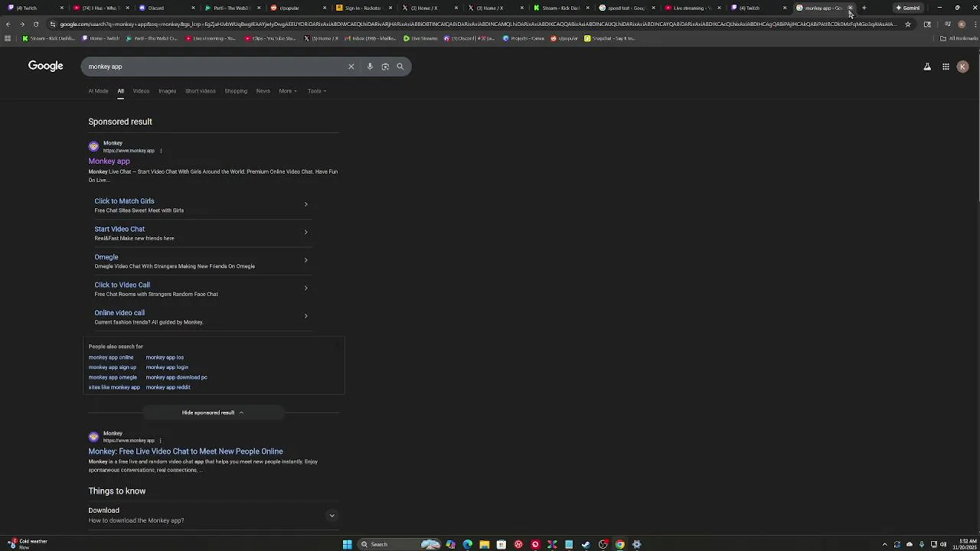980x551 pixels.
Task: Open the weather widget on the taskbar
Action: click(x=27, y=544)
